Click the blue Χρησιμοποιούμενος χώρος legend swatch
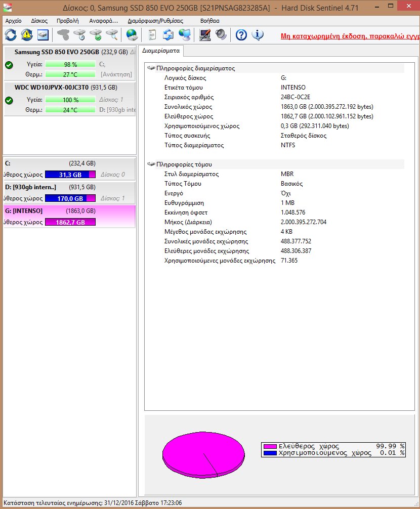Screen dimensions: 420x509 pos(270,453)
